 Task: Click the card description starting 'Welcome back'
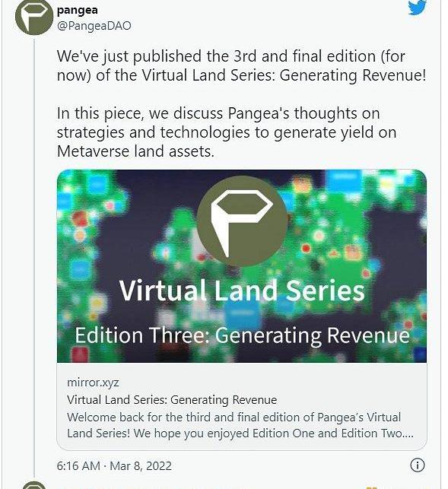click(x=240, y=425)
